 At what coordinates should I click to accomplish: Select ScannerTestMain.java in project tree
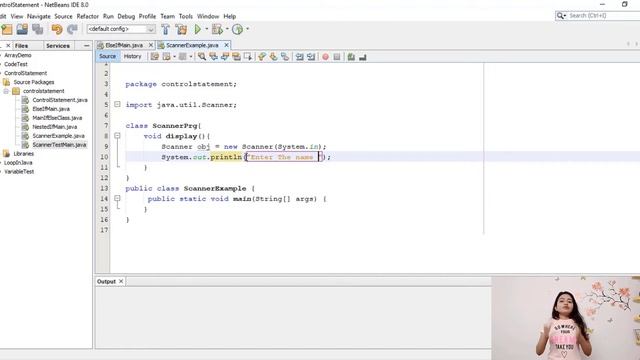[59, 145]
